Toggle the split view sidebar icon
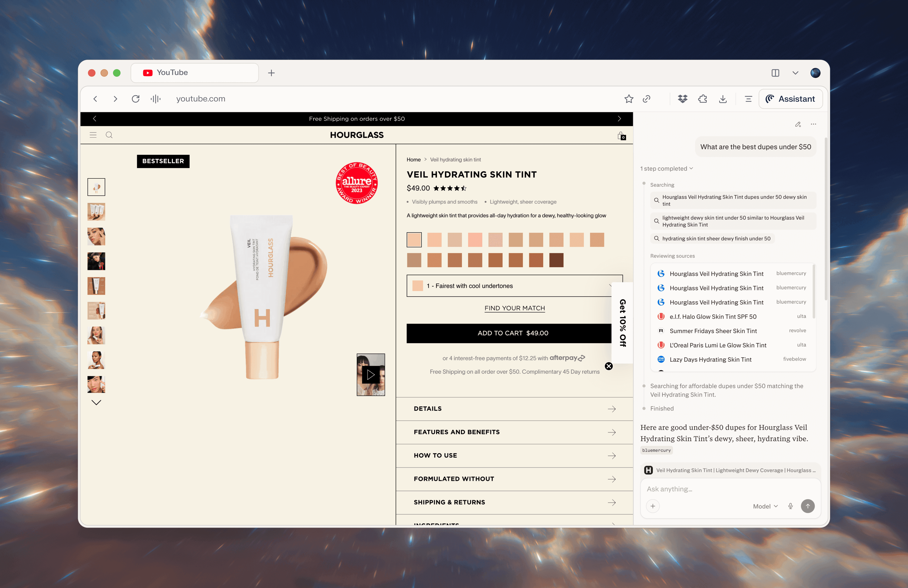The width and height of the screenshot is (908, 588). (775, 73)
